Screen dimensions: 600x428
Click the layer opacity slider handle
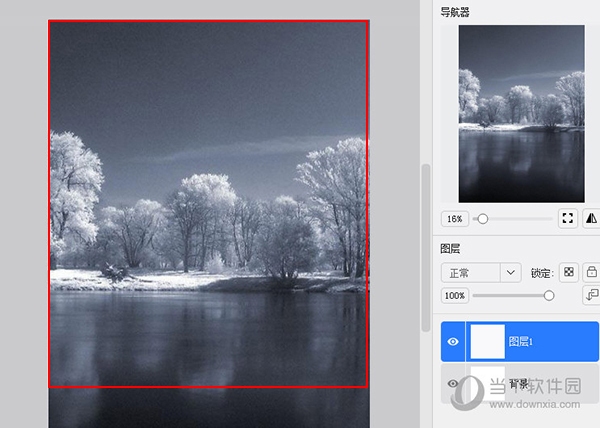tap(549, 295)
